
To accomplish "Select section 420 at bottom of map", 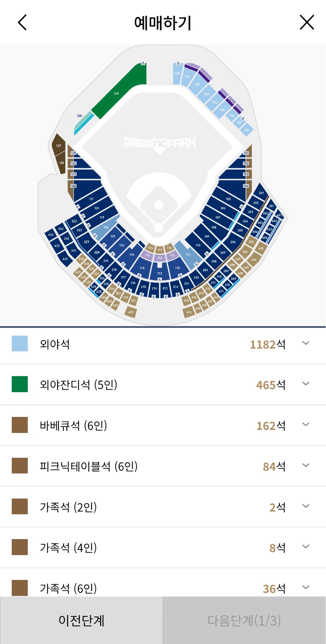I will pyautogui.click(x=131, y=312).
